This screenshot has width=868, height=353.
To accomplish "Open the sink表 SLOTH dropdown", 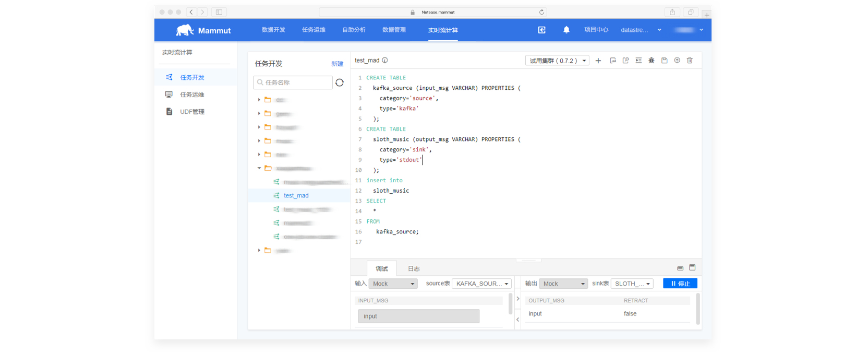I will (632, 284).
